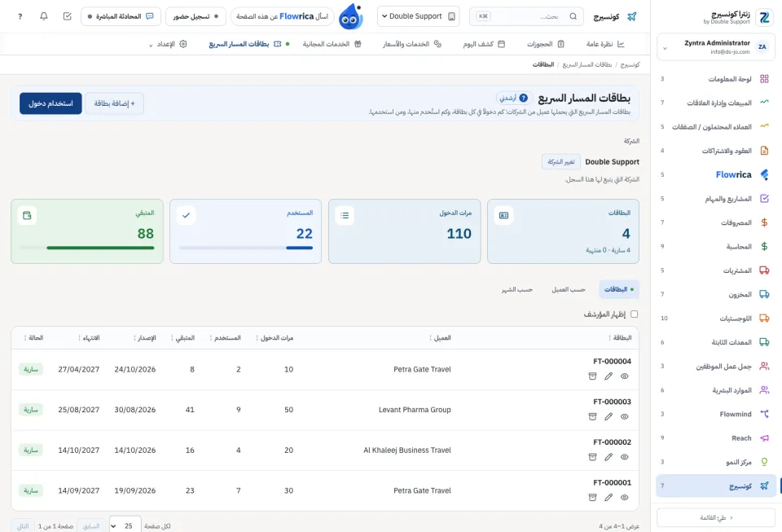Open المصروفات expenses sidebar item
Screen dimensions: 782x532
point(716,222)
